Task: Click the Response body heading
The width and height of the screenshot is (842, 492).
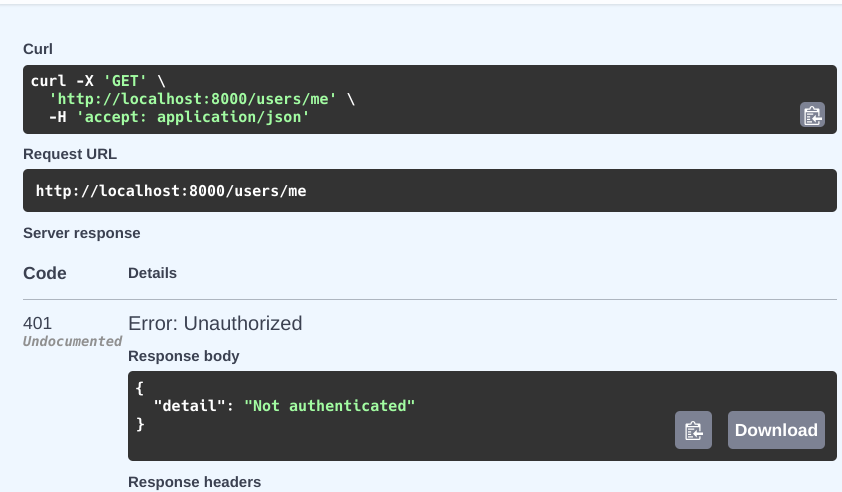Action: click(x=184, y=356)
